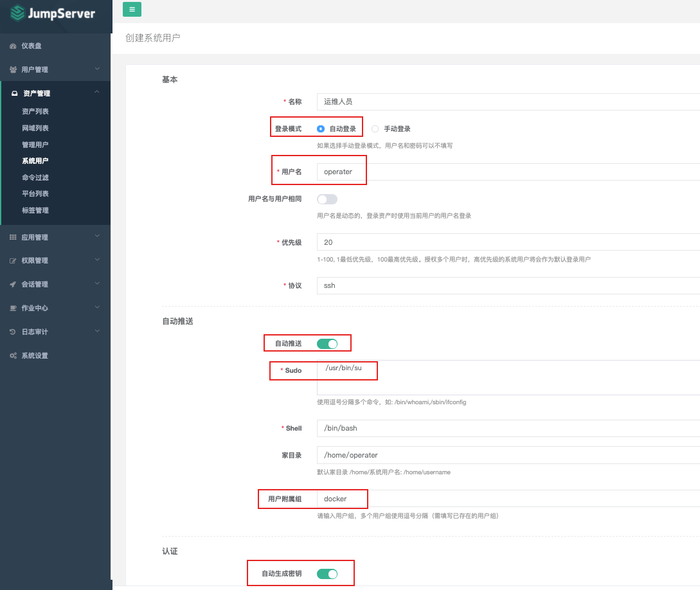Click the dashboard icon beside 仪表盘
The width and height of the screenshot is (700, 590).
(x=13, y=46)
